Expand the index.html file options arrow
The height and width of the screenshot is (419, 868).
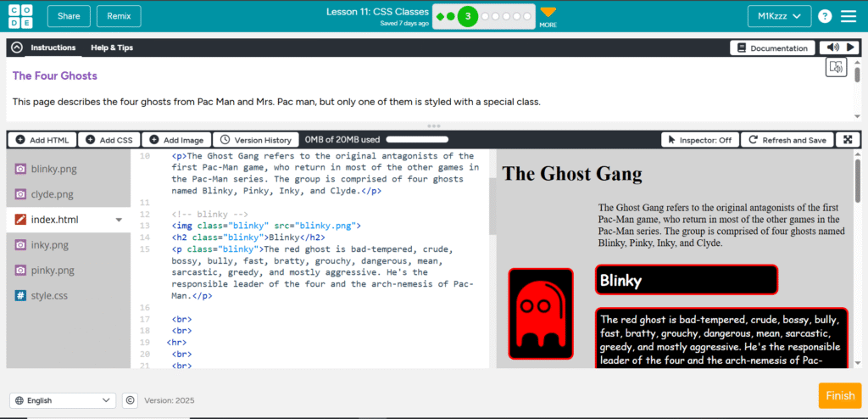click(119, 220)
